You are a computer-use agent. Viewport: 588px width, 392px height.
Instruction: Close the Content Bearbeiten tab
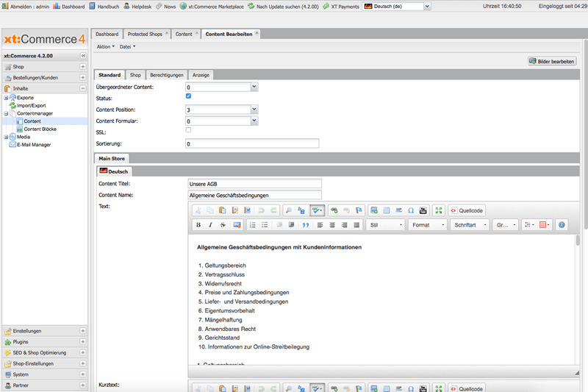257,33
